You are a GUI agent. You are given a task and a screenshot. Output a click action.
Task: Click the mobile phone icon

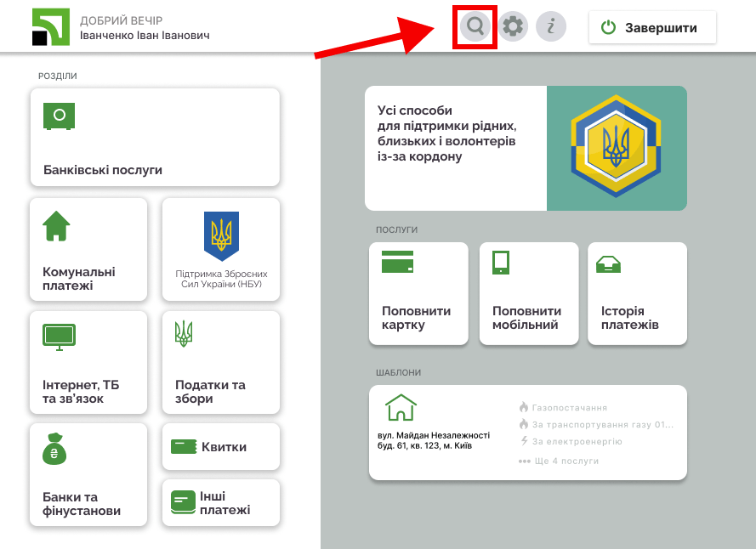[x=501, y=263]
